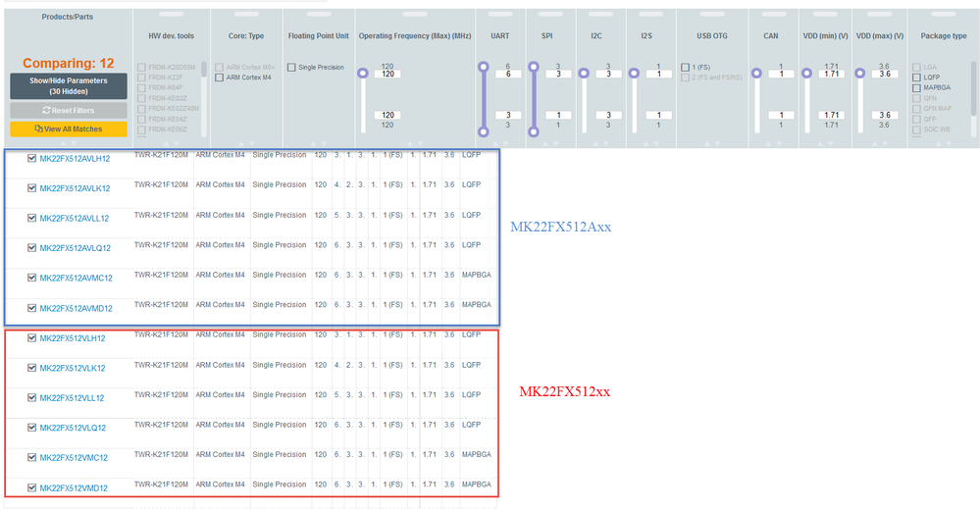Focus the UART minimum value field
The width and height of the screenshot is (980, 511).
(x=508, y=115)
